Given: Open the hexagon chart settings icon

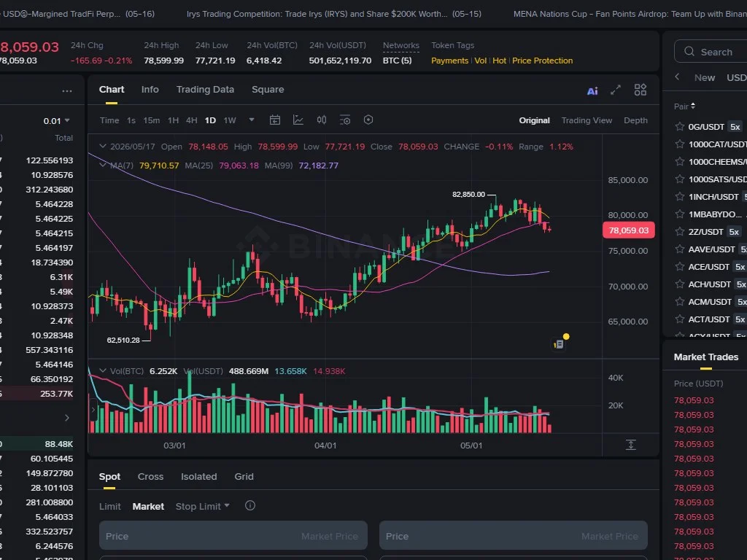Looking at the screenshot, I should point(368,120).
